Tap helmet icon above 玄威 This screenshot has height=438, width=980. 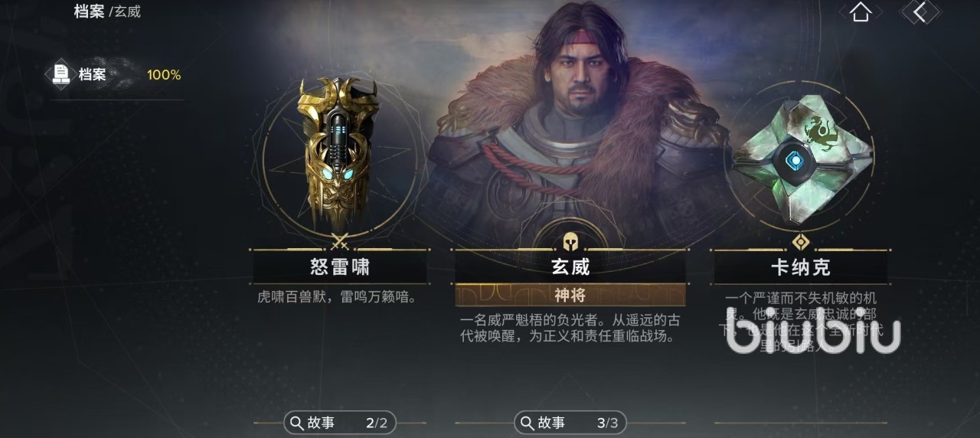(x=570, y=242)
